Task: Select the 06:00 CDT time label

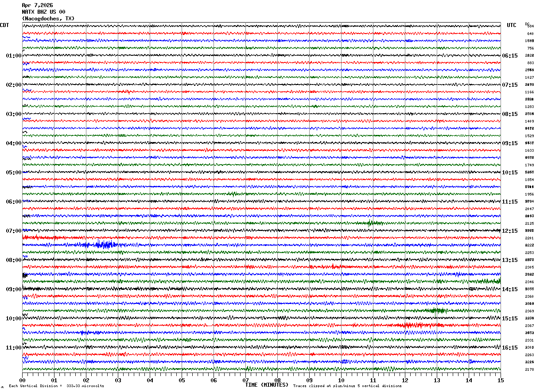Action: 13,202
